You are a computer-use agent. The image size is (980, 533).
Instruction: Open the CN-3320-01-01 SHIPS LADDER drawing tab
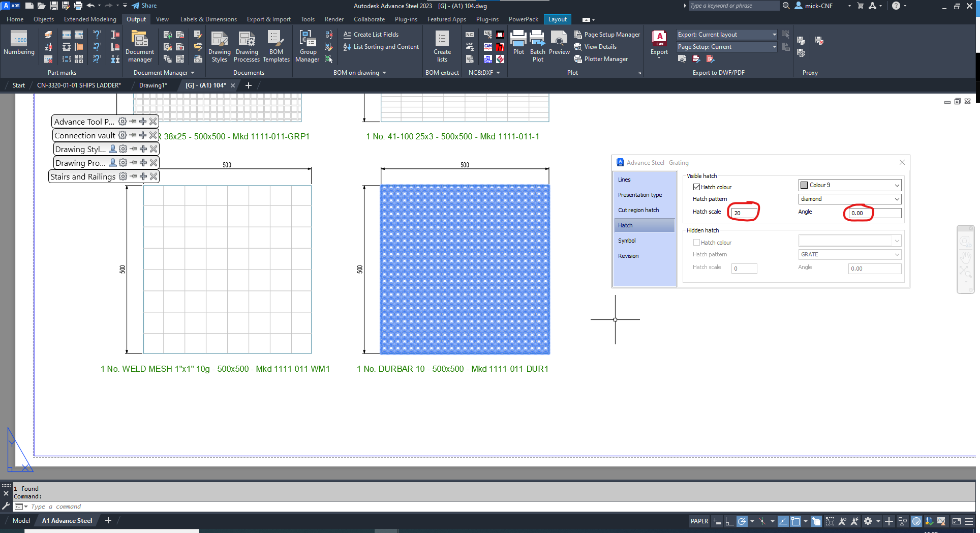click(x=79, y=85)
